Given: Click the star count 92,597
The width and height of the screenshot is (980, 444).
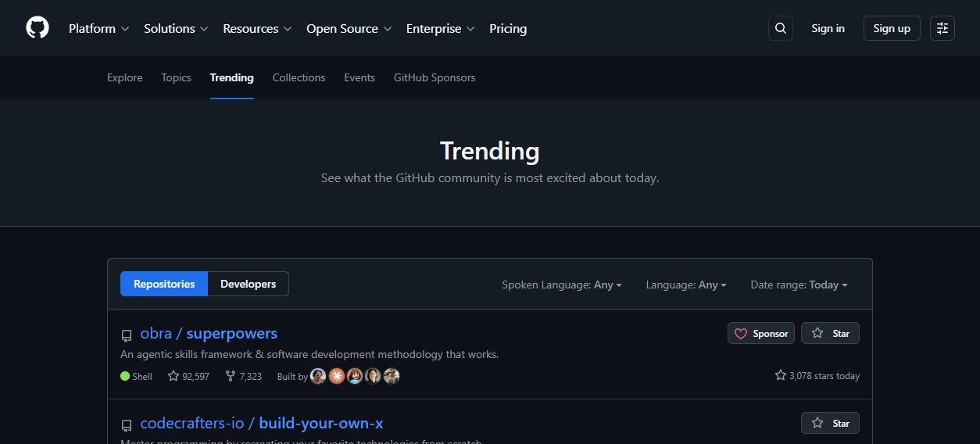Looking at the screenshot, I should tap(188, 376).
